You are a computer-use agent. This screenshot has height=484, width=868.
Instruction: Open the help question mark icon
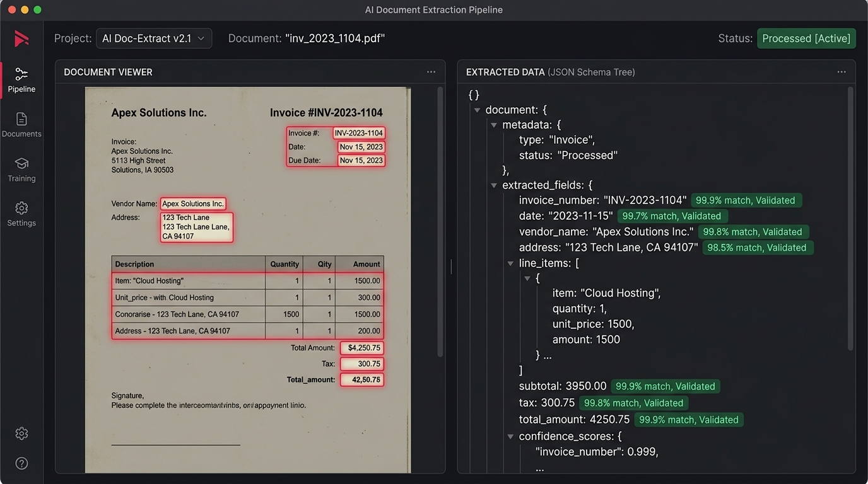(x=21, y=463)
